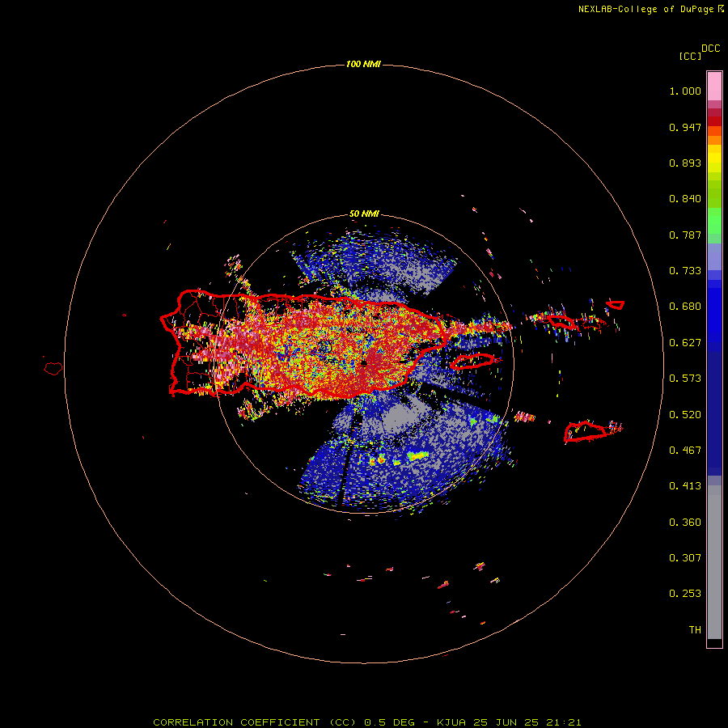Click the 50 NMI range ring label
Screen dimensions: 728x728
[x=364, y=214]
